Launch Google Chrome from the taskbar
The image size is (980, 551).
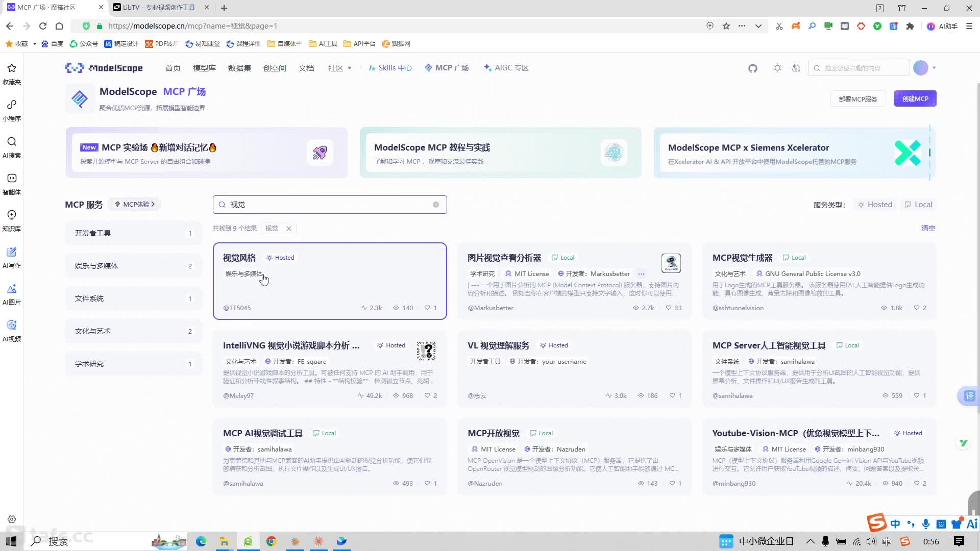[271, 541]
